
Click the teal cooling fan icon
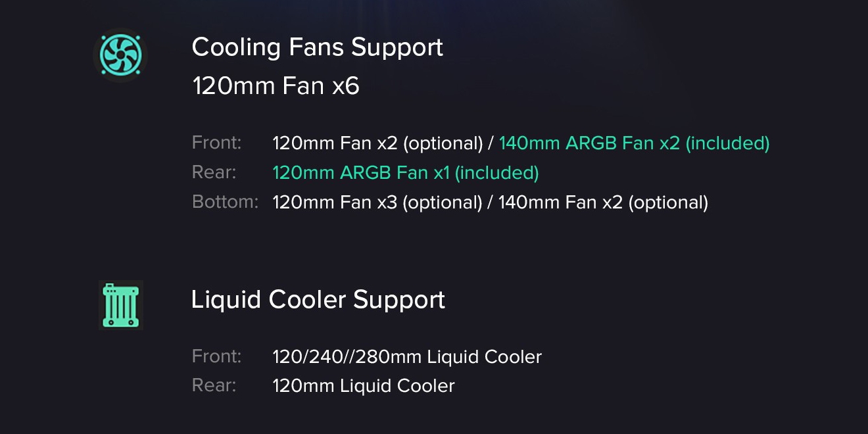pyautogui.click(x=120, y=55)
